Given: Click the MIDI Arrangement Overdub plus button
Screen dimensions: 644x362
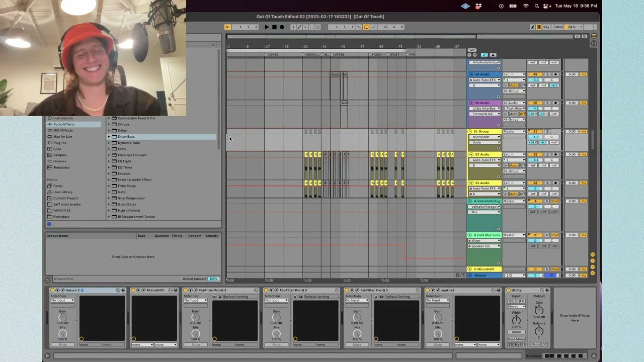Looking at the screenshot, I should coord(293,27).
